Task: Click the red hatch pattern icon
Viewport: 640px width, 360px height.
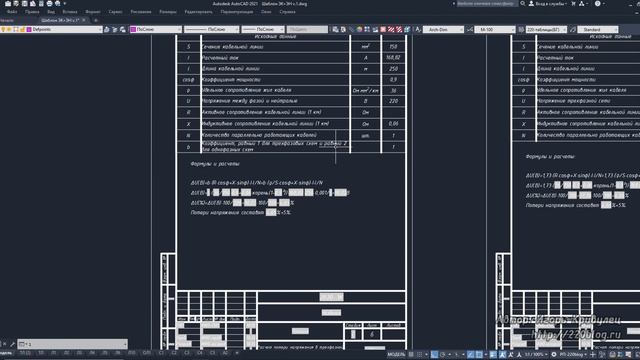Action: tap(391, 29)
